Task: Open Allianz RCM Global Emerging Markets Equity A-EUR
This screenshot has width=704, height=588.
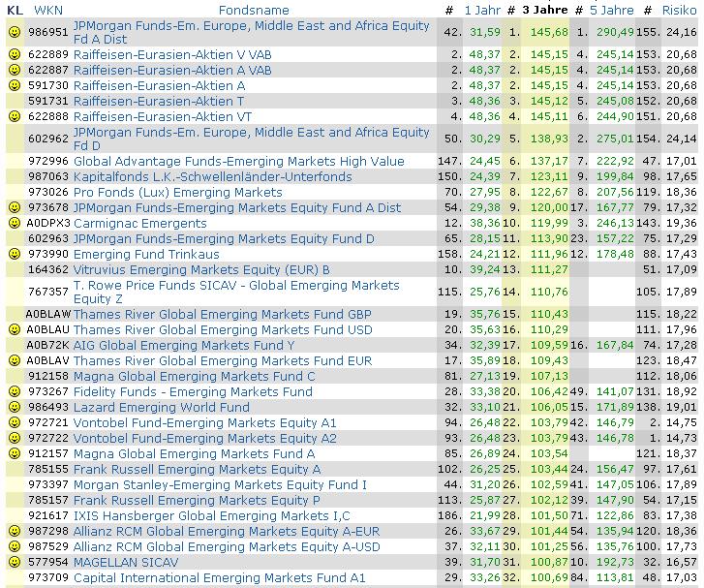Action: pyautogui.click(x=227, y=531)
